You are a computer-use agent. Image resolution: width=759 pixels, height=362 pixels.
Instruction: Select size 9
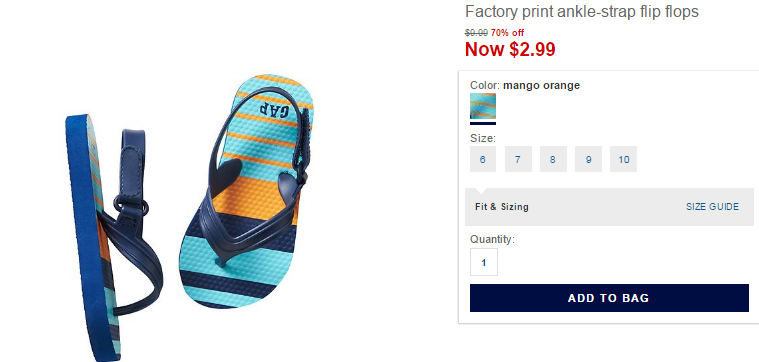pyautogui.click(x=588, y=159)
